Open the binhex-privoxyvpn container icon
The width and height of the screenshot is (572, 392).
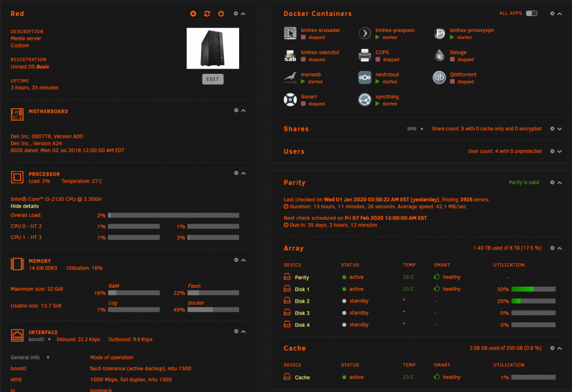click(x=439, y=33)
